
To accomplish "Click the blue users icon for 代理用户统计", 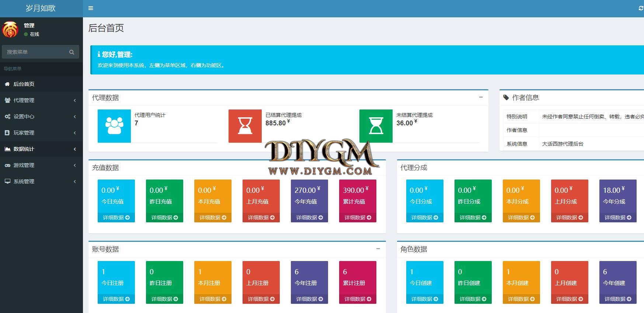I will click(114, 126).
